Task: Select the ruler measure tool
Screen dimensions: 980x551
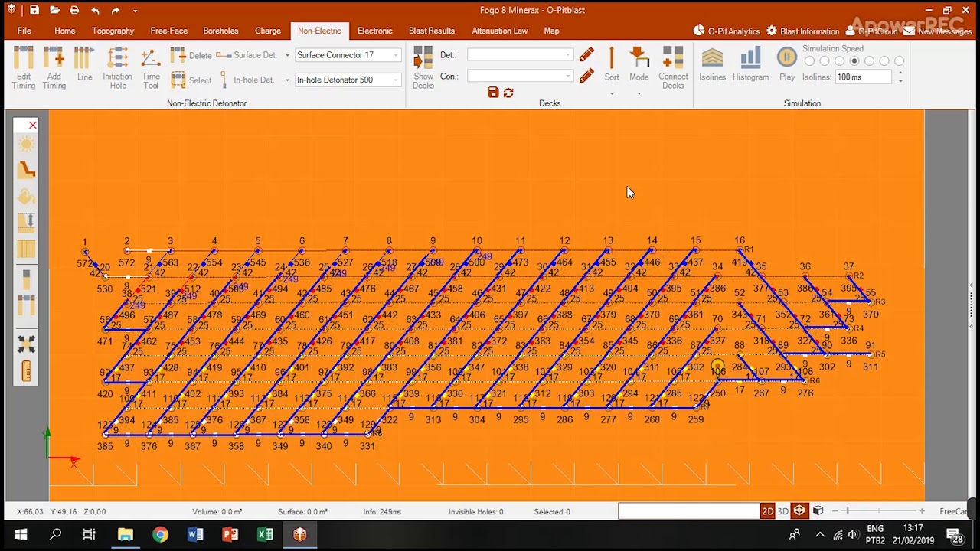Action: coord(26,371)
